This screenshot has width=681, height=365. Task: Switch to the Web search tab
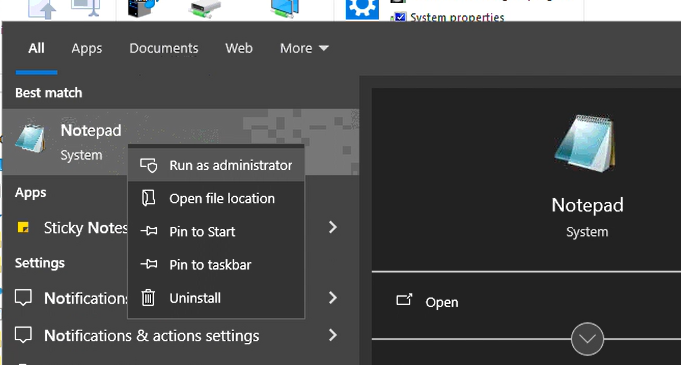[239, 48]
